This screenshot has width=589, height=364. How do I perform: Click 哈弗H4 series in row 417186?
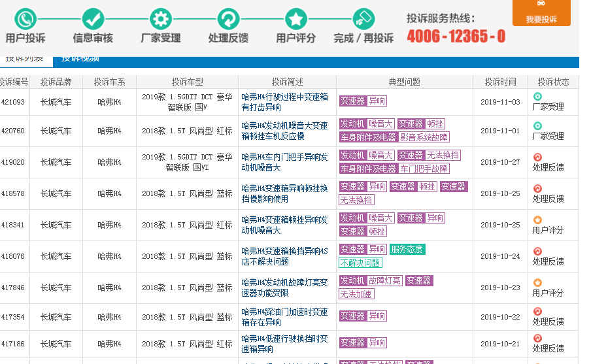tap(109, 344)
